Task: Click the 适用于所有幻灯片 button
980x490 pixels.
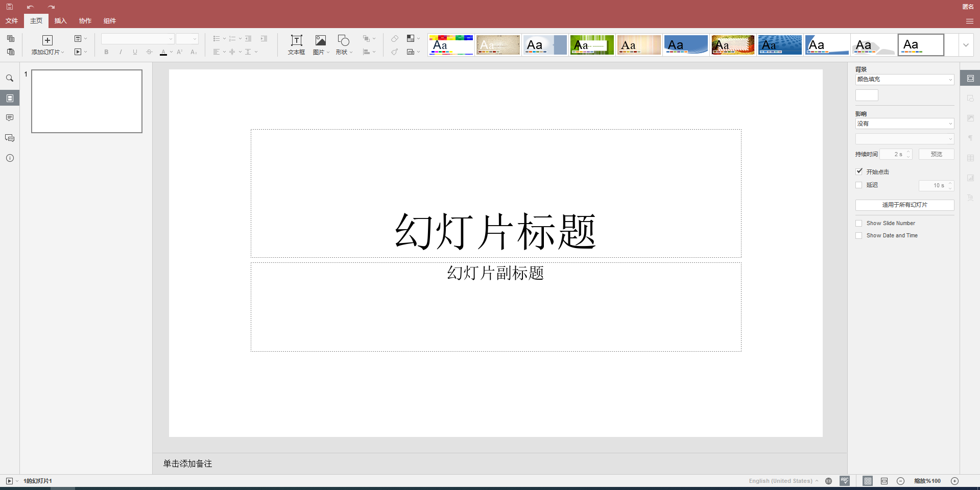Action: [904, 205]
